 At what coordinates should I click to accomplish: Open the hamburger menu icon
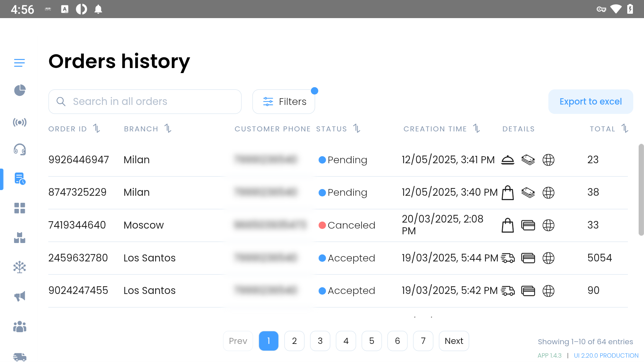pos(19,63)
